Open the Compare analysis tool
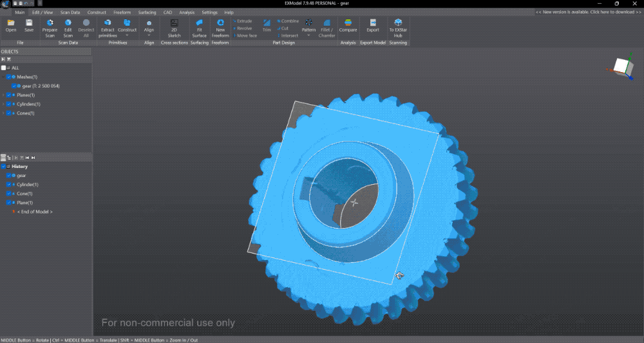The height and width of the screenshot is (343, 644). [x=348, y=26]
